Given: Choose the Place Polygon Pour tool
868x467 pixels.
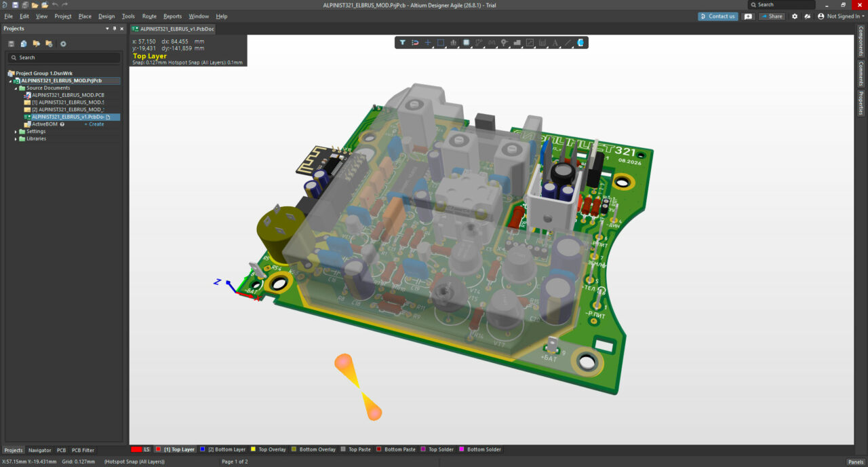Looking at the screenshot, I should 517,42.
